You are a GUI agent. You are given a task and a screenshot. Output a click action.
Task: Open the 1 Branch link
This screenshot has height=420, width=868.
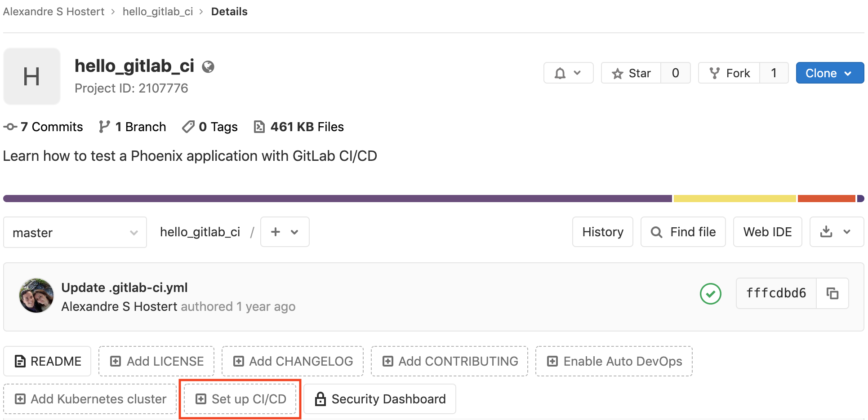[133, 127]
